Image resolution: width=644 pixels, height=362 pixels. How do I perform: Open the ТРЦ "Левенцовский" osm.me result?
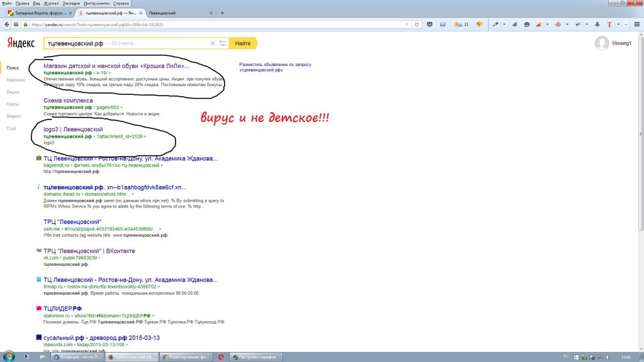72,222
